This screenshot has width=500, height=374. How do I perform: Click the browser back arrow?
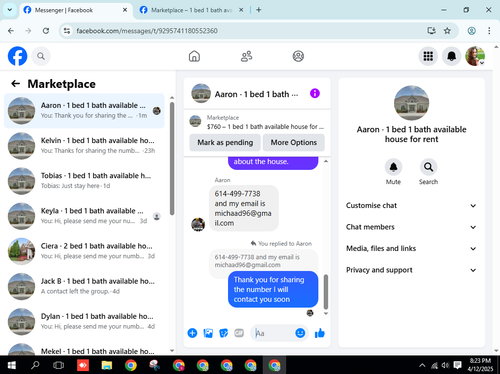click(x=11, y=31)
